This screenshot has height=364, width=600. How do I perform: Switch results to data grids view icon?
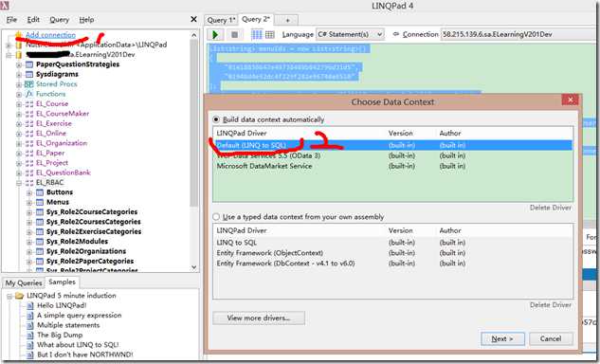pos(270,35)
